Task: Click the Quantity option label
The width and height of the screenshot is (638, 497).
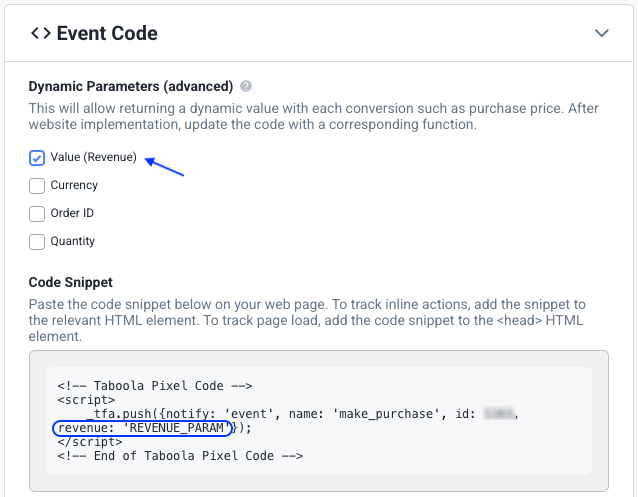Action: pyautogui.click(x=73, y=241)
